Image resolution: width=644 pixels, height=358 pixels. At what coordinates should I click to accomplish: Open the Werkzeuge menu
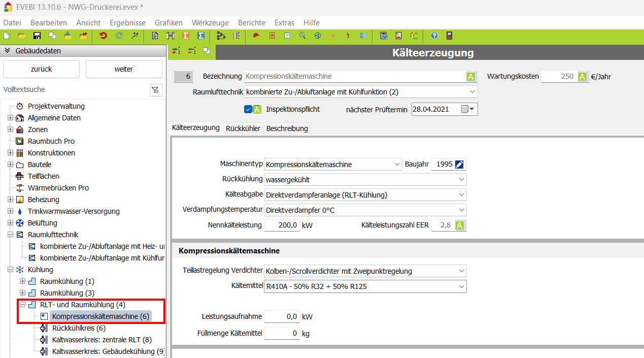[x=210, y=23]
